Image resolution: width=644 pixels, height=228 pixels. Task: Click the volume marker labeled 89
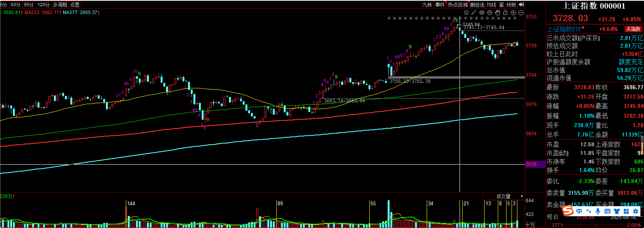coord(280,204)
